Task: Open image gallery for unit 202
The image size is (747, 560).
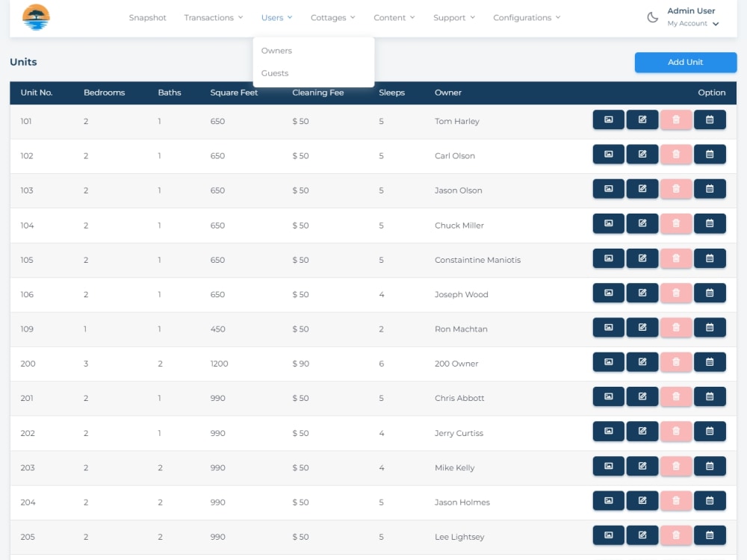Action: point(608,432)
